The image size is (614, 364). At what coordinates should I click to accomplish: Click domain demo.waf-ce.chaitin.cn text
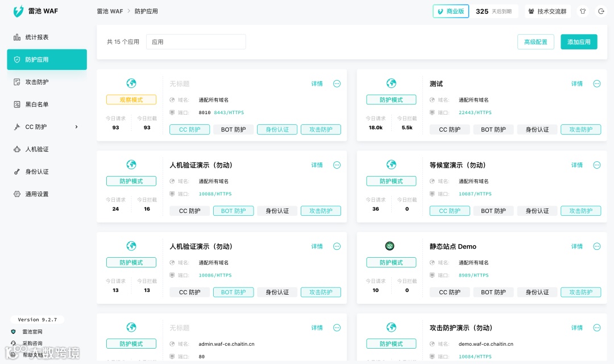[486, 344]
